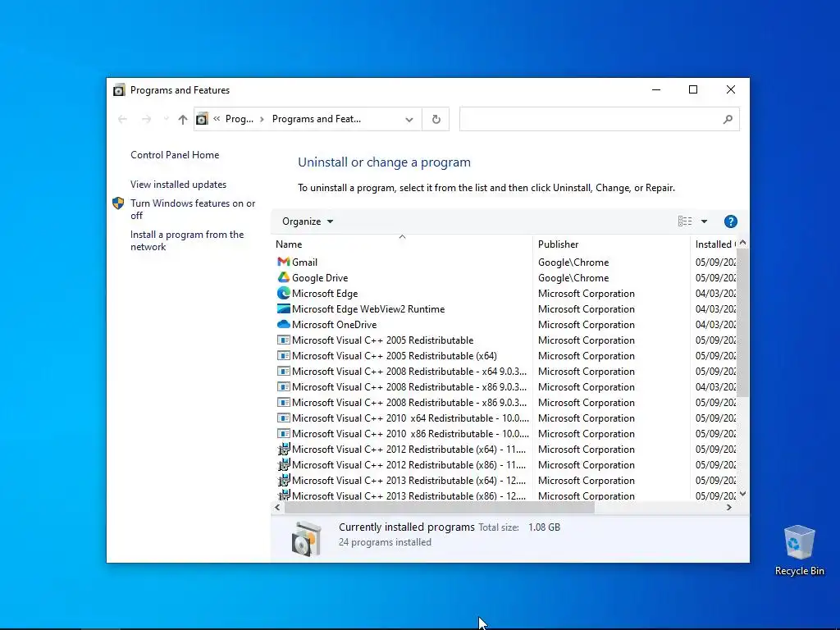This screenshot has height=630, width=840.
Task: Click the shield icon beside Windows features
Action: [118, 203]
